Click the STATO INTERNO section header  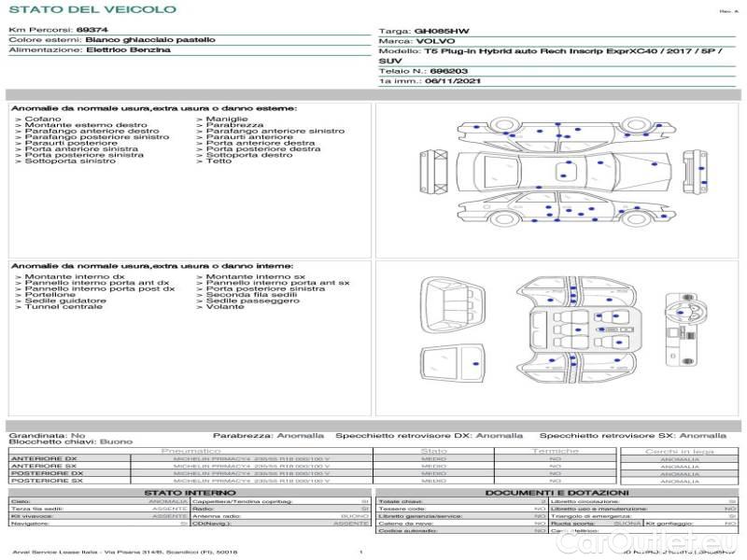(x=190, y=493)
